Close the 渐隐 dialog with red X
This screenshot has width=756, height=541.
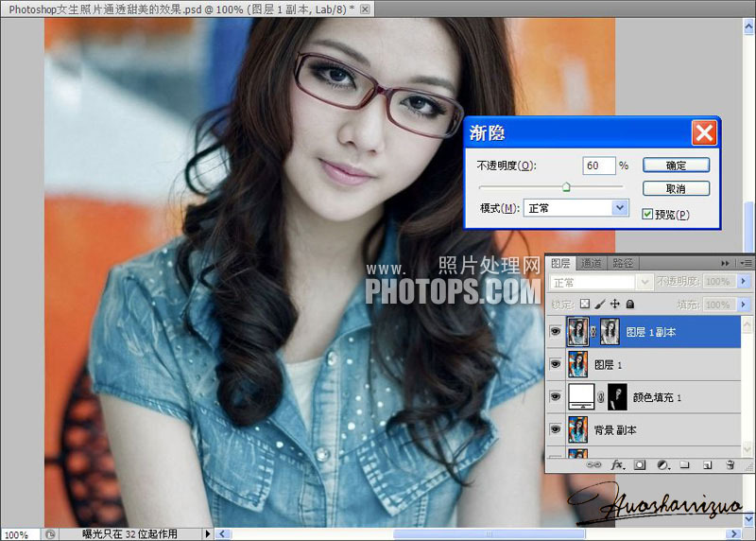(704, 132)
